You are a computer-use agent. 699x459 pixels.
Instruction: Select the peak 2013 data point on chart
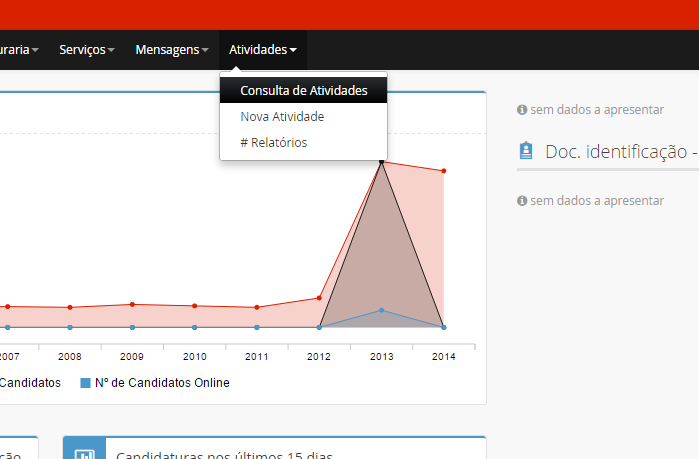click(381, 160)
